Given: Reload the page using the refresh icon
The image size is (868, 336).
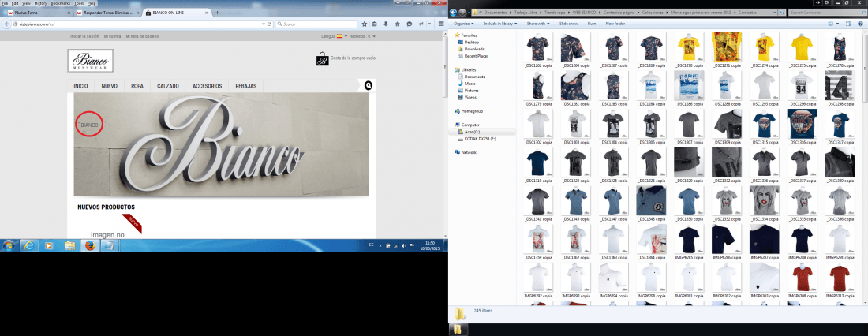Looking at the screenshot, I should (269, 24).
